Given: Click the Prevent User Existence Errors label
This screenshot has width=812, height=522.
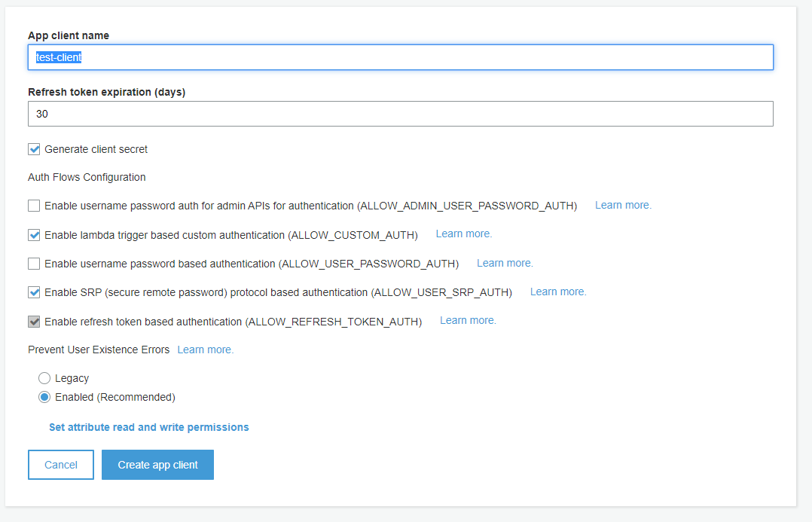Looking at the screenshot, I should (99, 350).
